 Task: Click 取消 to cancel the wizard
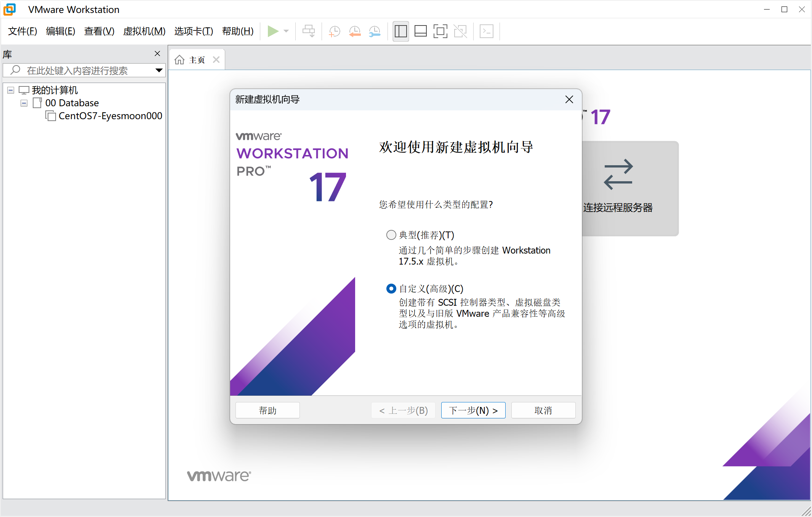coord(543,410)
